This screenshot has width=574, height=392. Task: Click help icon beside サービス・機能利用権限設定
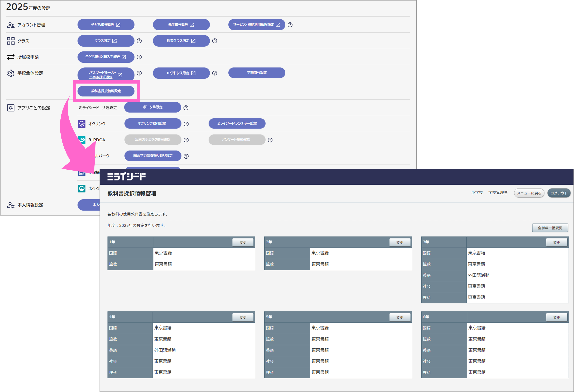click(290, 25)
